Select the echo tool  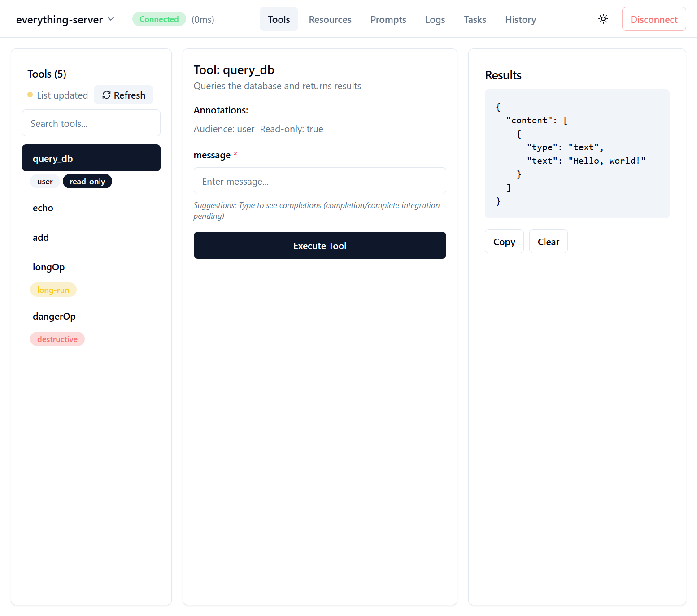(x=91, y=208)
